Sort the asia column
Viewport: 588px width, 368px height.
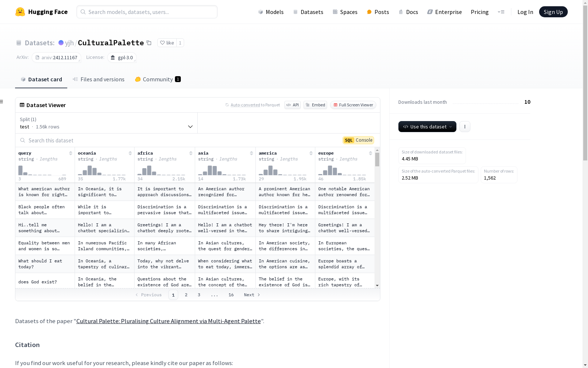[251, 153]
